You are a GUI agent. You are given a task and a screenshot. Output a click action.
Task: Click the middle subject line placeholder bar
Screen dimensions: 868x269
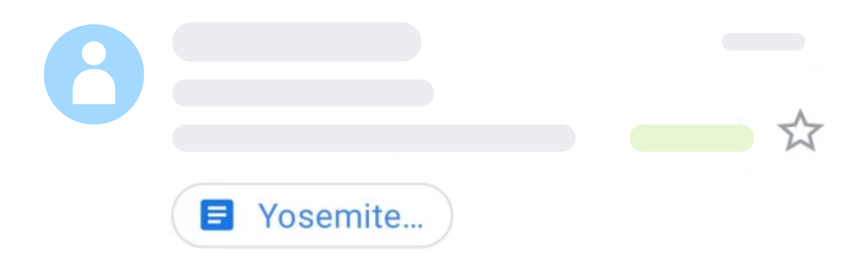click(303, 93)
